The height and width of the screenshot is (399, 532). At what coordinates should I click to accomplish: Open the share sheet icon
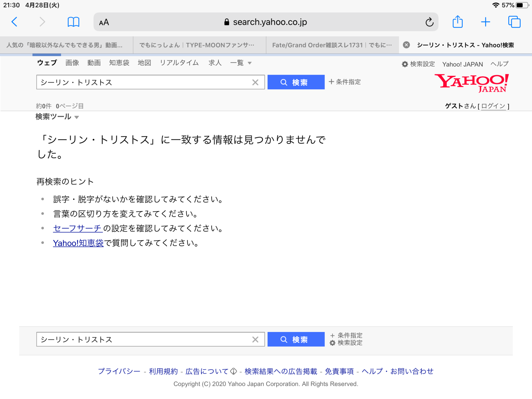point(458,22)
